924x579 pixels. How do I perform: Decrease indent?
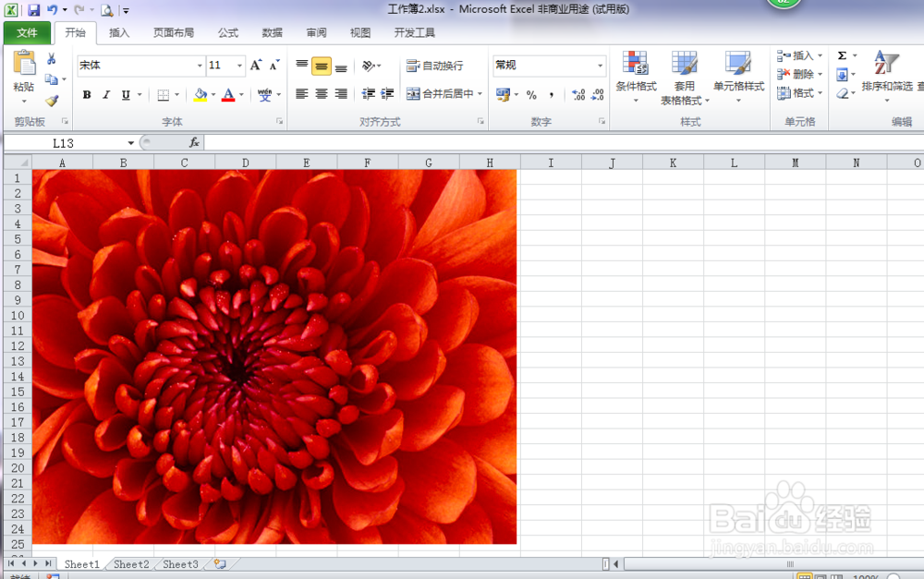tap(369, 93)
